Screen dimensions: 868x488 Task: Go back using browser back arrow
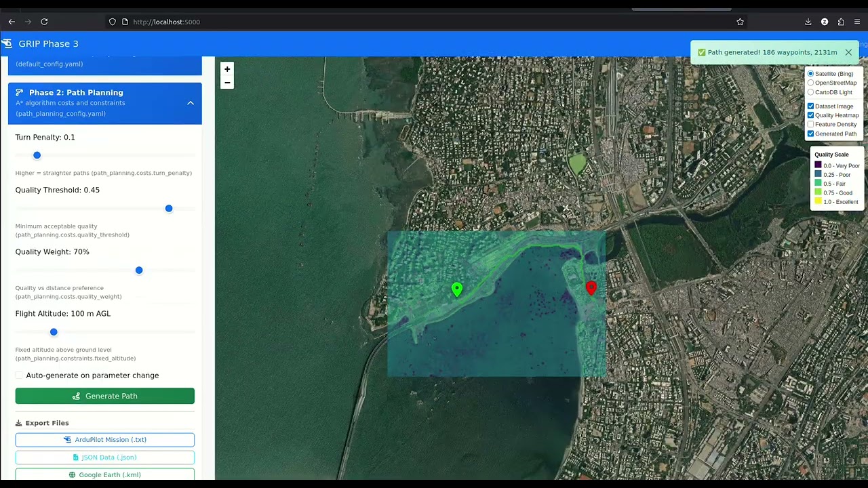click(12, 22)
